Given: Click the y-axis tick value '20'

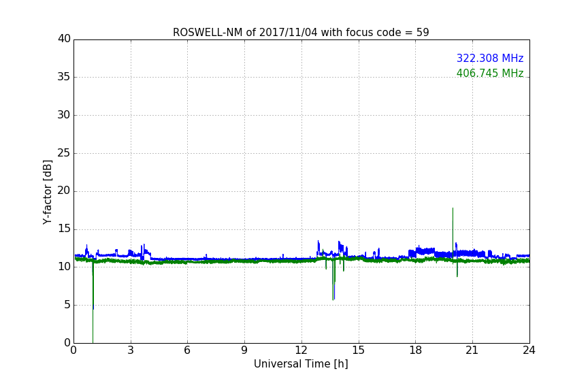Looking at the screenshot, I should (x=64, y=191).
